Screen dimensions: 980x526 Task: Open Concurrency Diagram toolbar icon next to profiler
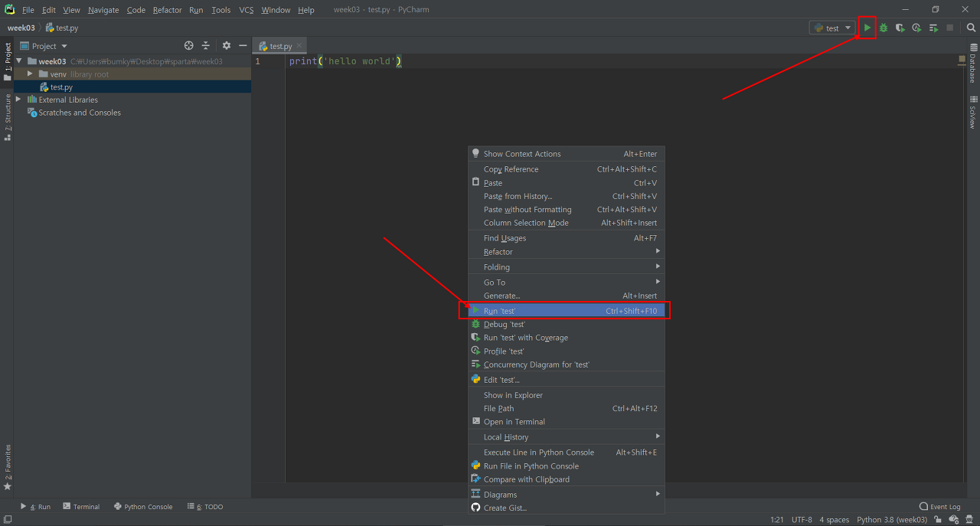pyautogui.click(x=933, y=28)
